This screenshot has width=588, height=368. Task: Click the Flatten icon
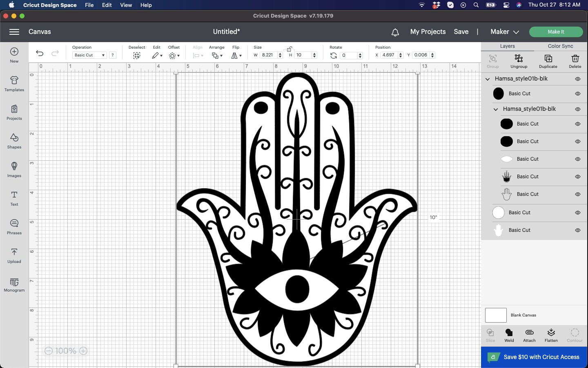point(551,334)
